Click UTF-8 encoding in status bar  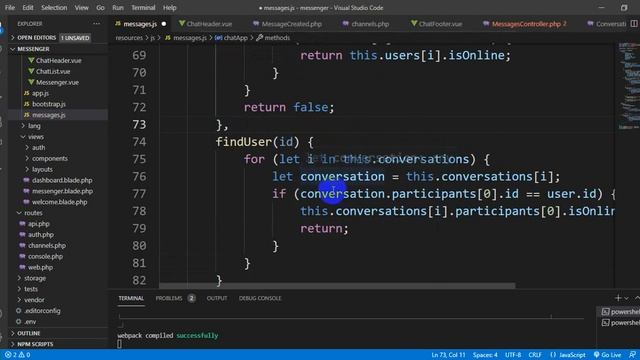[513, 355]
